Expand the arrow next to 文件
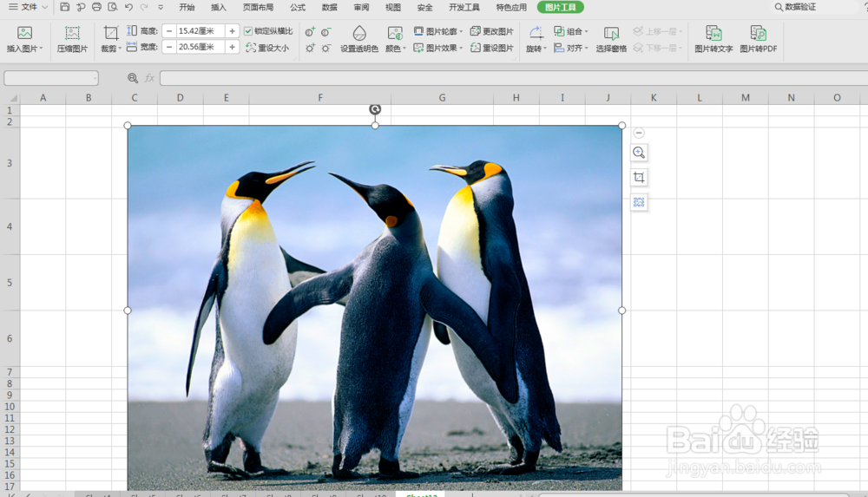 [x=45, y=7]
